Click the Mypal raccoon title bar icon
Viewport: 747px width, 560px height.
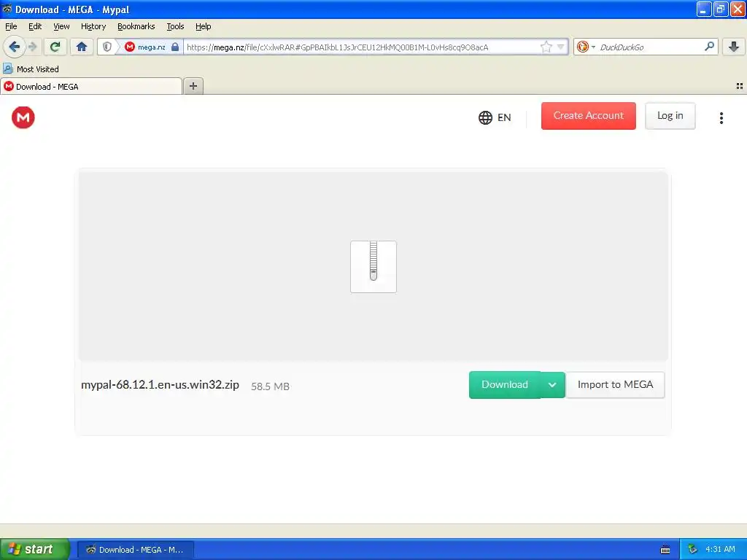coord(7,9)
